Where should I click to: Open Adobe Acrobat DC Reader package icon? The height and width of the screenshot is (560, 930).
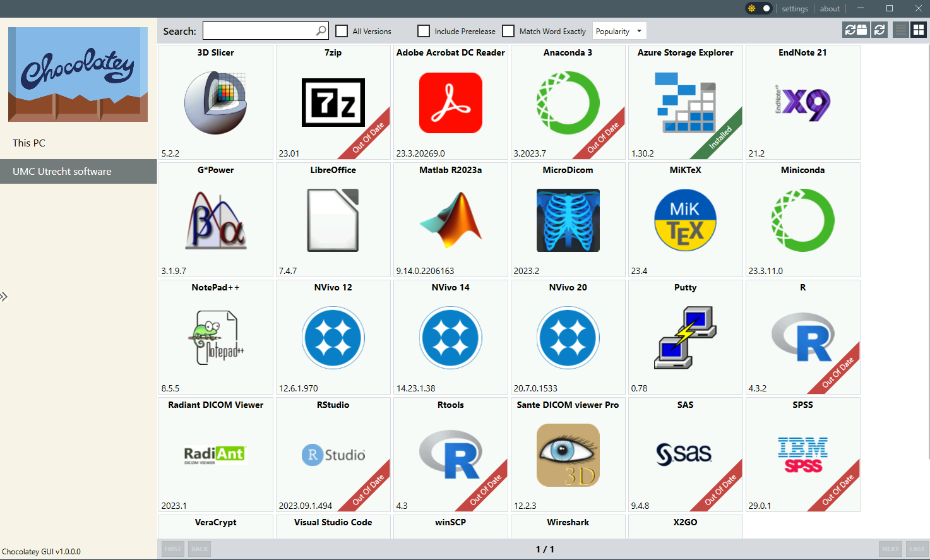pos(451,103)
